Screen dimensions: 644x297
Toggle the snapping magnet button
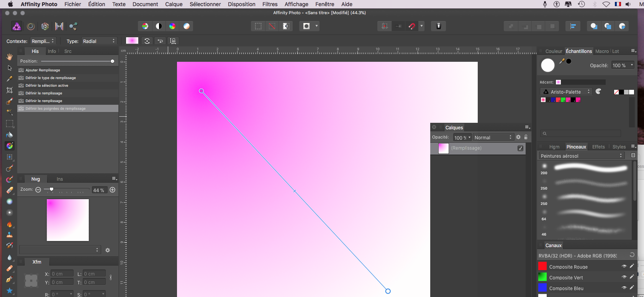(412, 26)
